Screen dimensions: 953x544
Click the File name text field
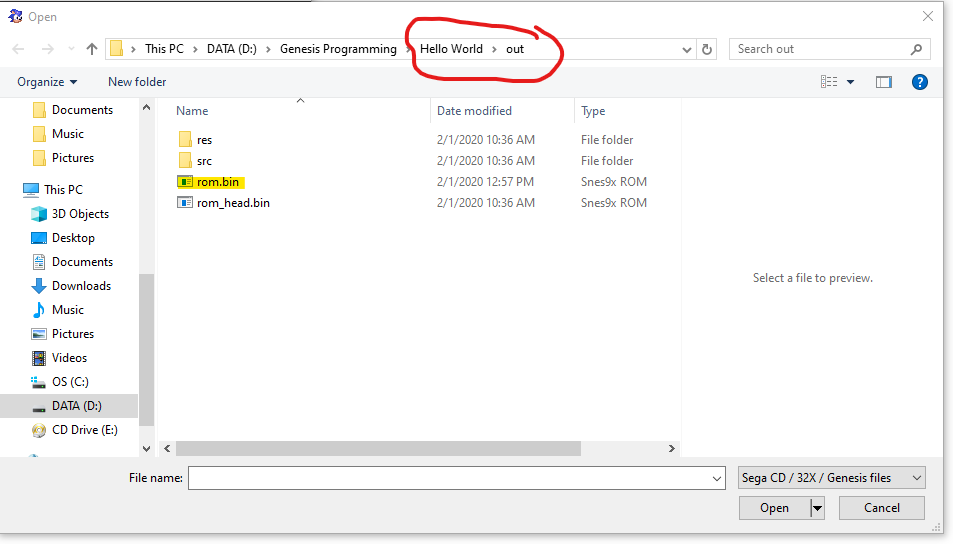(456, 478)
